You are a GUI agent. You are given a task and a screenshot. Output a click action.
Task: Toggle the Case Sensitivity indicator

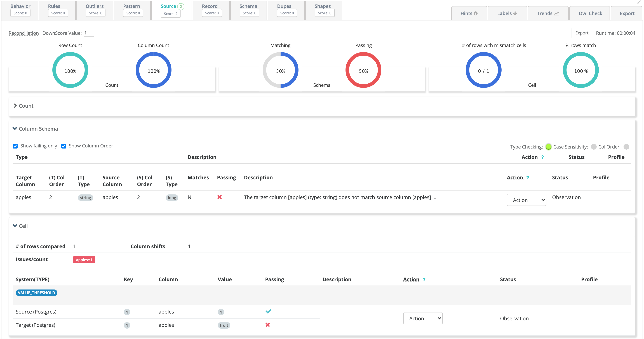(593, 147)
